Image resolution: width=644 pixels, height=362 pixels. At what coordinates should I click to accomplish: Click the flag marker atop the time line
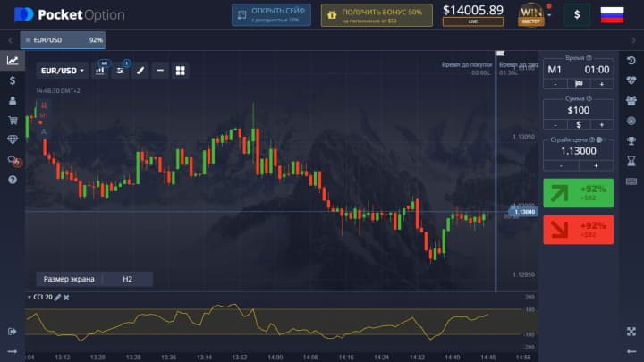coord(500,54)
